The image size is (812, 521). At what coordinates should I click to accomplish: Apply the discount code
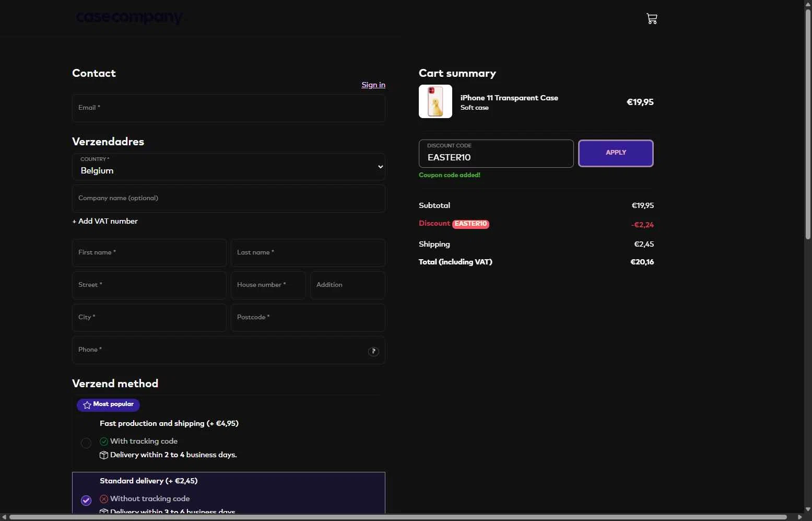616,153
